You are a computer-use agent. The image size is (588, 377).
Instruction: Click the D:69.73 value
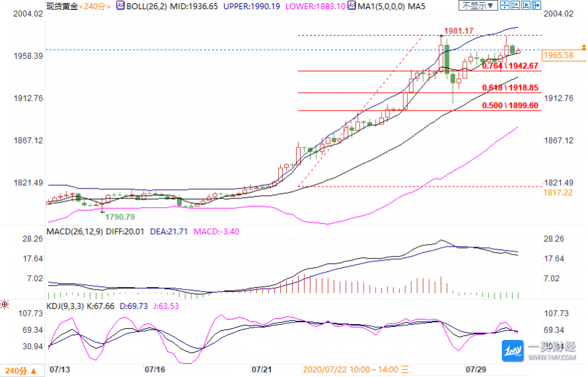[134, 306]
